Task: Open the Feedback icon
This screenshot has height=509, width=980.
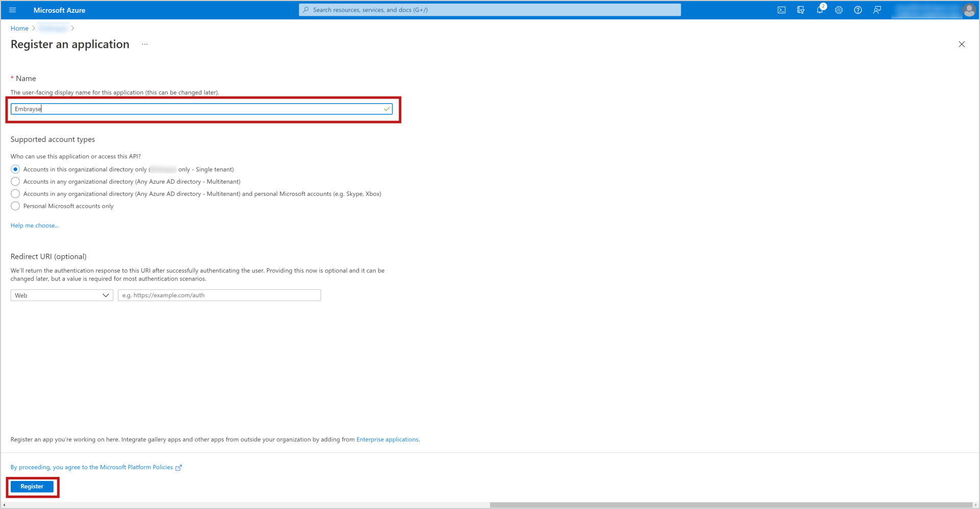Action: [x=877, y=10]
